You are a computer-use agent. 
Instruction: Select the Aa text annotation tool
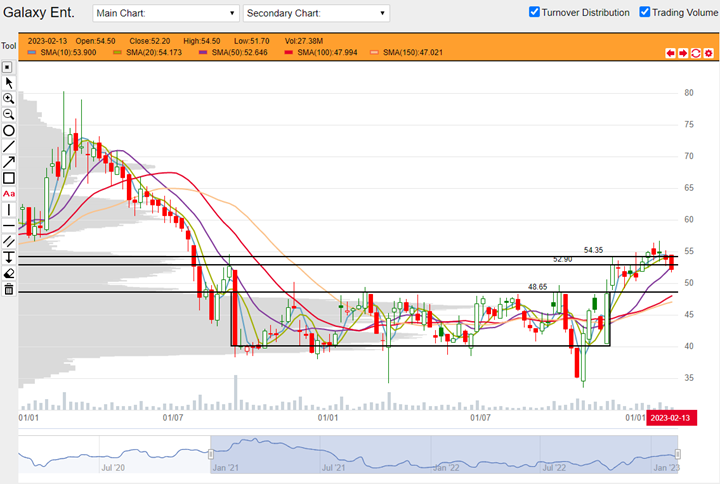coord(9,194)
